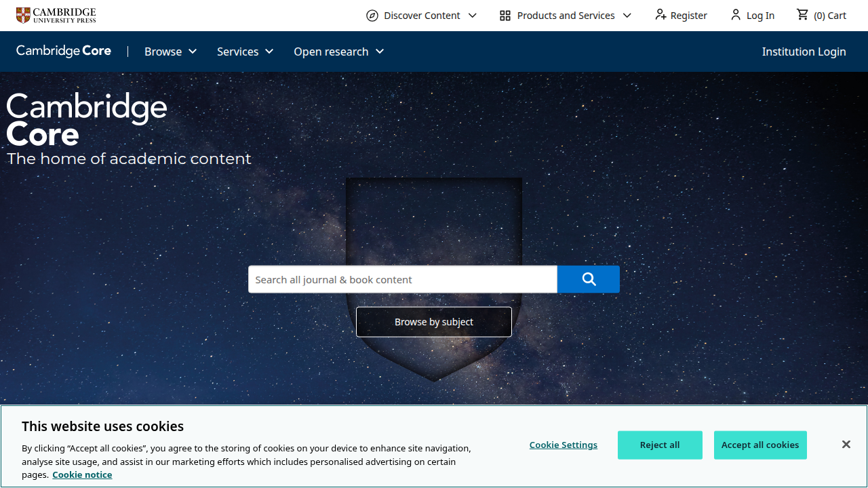Open the Cookie notice link

pos(82,474)
